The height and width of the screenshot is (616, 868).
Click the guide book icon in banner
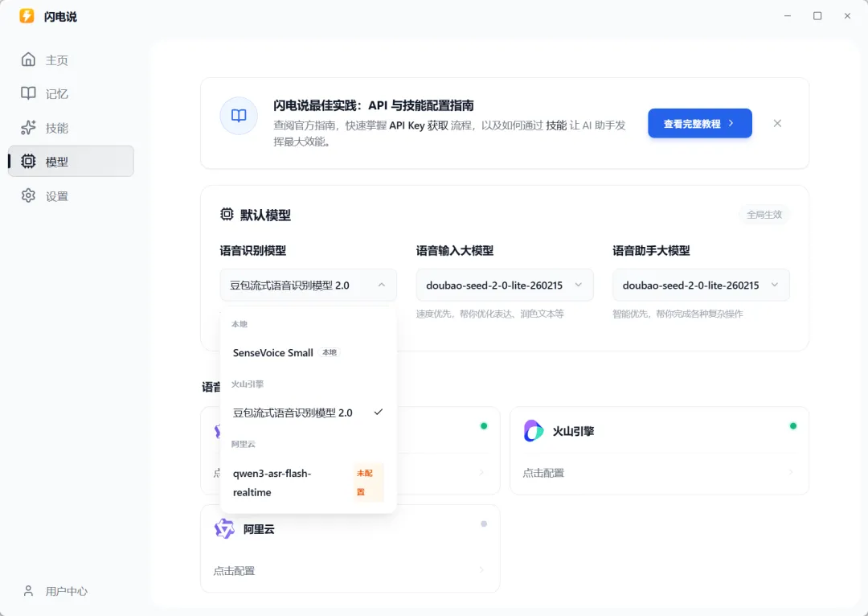click(x=239, y=115)
